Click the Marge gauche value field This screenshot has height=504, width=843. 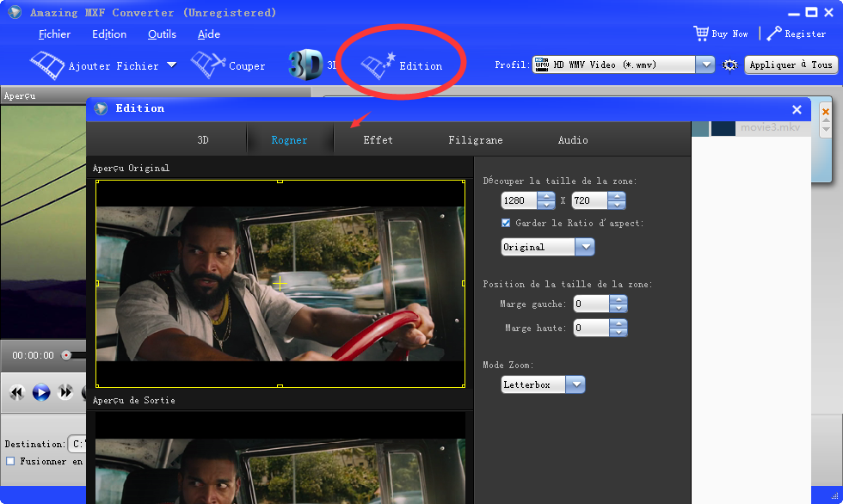pyautogui.click(x=592, y=304)
